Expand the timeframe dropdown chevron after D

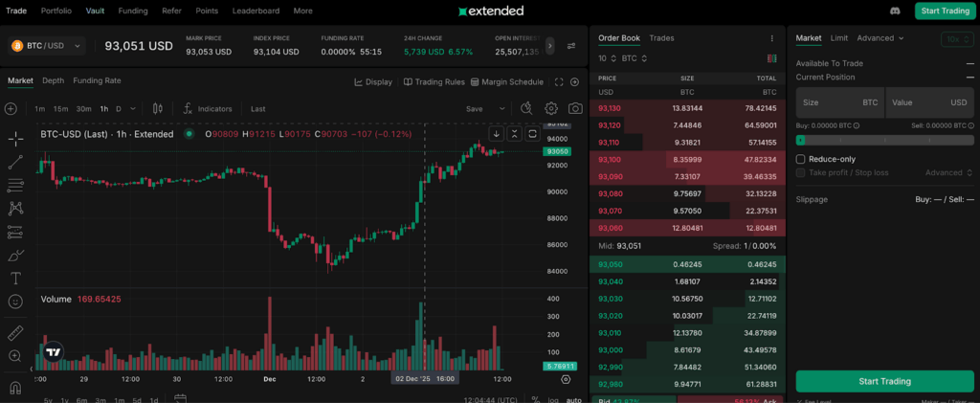coord(132,109)
